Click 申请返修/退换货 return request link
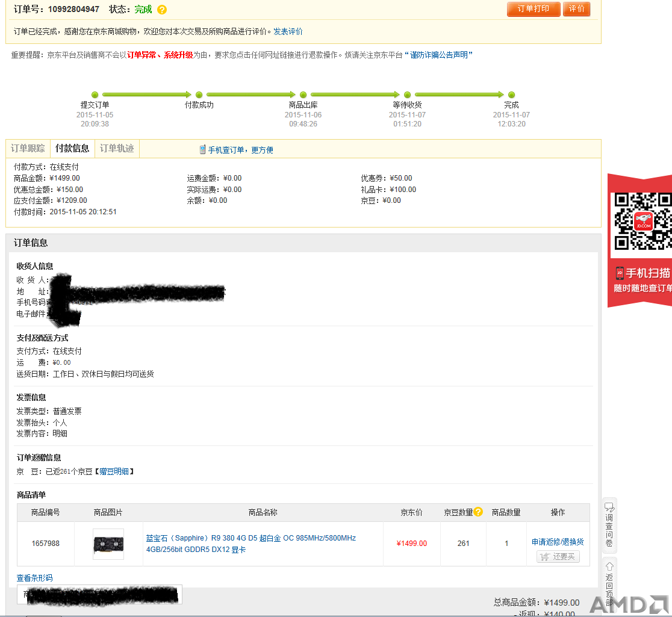Viewport: 672px width, 617px height. pos(558,542)
